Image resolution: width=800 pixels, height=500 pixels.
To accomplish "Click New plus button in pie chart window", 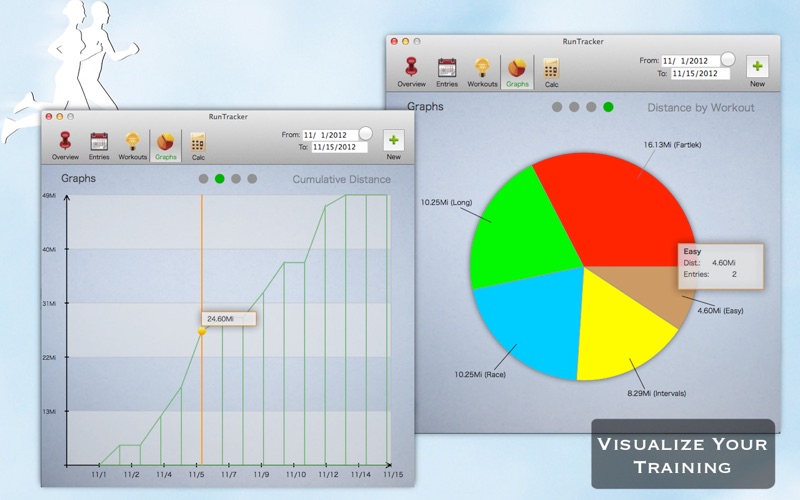I will pos(757,66).
